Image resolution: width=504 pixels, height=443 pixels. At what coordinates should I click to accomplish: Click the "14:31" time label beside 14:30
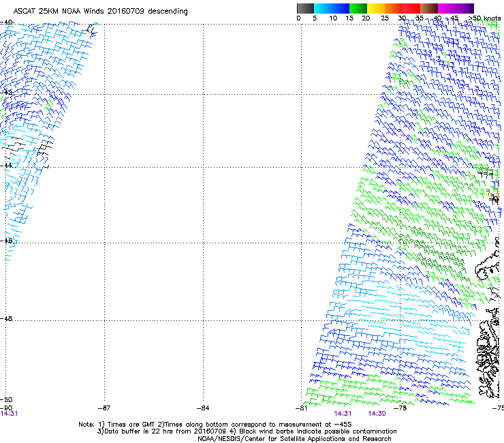pos(343,414)
